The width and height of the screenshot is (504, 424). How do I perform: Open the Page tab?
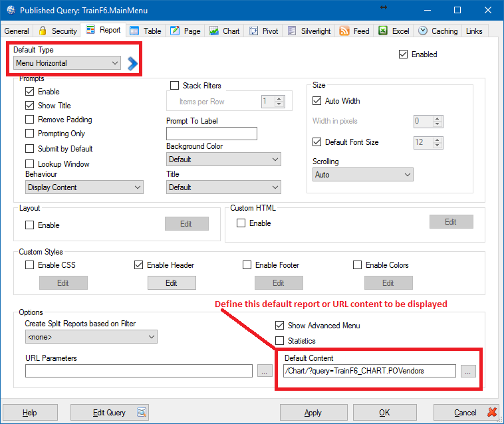coord(185,31)
